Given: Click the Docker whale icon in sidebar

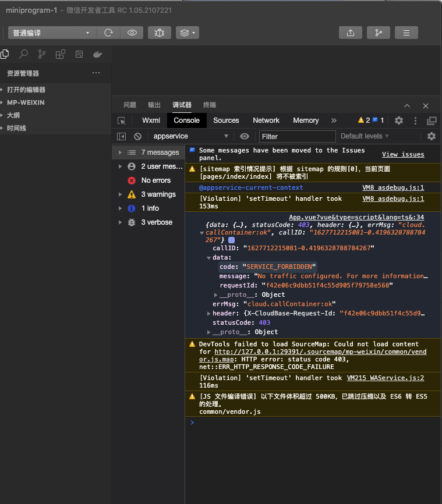Looking at the screenshot, I should [x=97, y=54].
